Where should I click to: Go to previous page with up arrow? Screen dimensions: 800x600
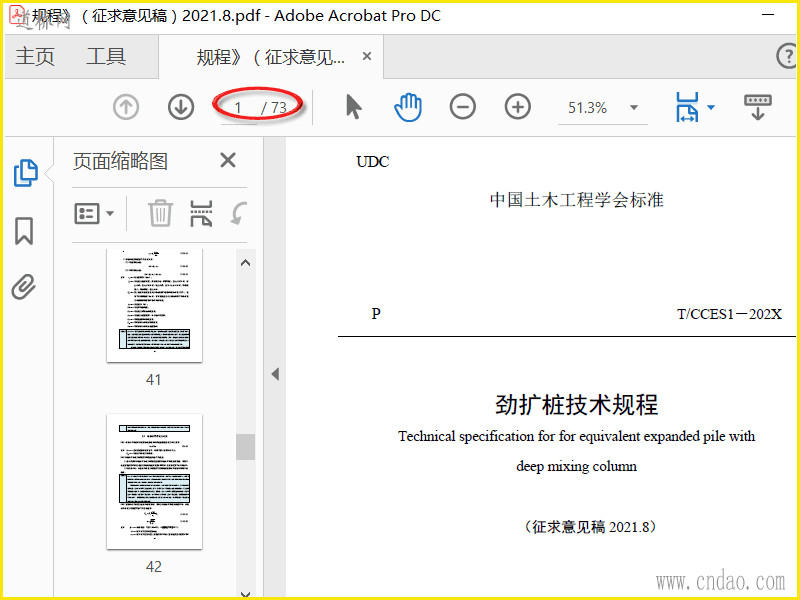[126, 108]
